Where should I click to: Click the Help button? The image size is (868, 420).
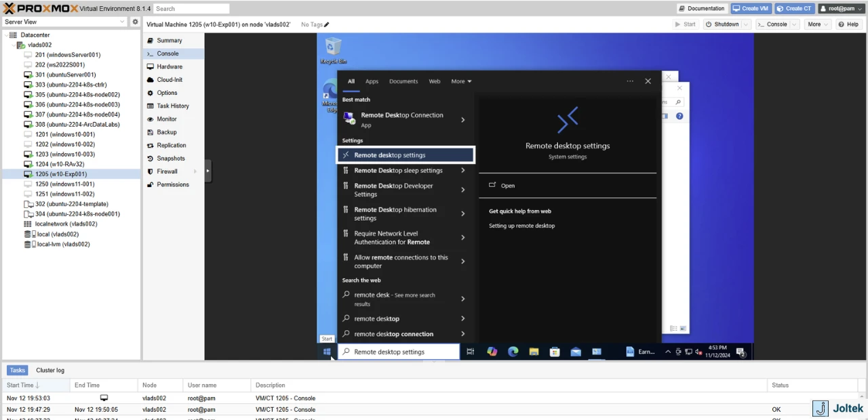coord(848,24)
